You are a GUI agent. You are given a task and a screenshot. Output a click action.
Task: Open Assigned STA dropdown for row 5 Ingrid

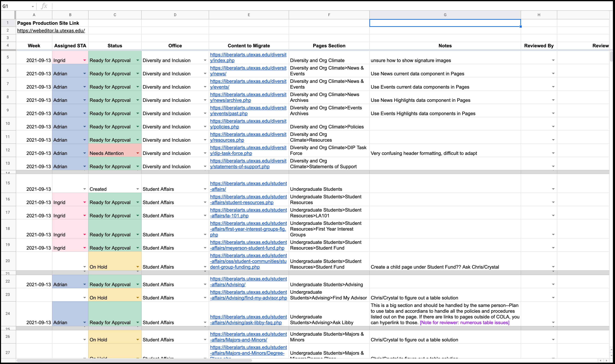pos(84,60)
